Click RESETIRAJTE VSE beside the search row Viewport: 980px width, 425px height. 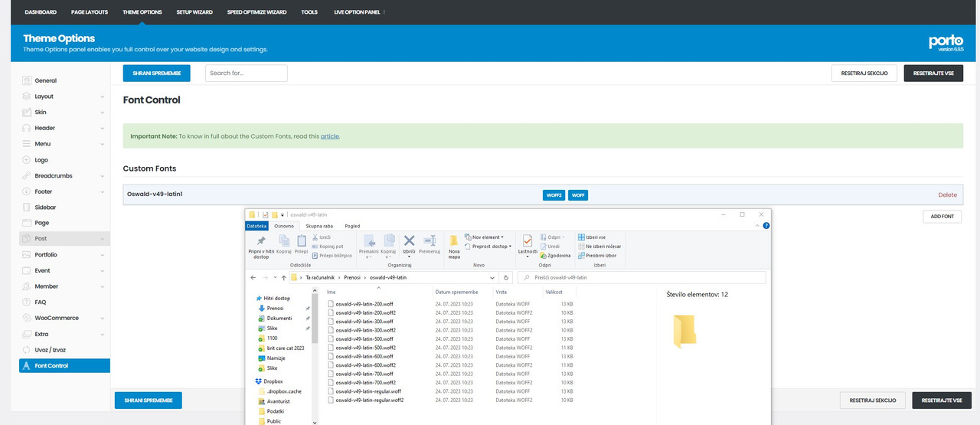coord(933,73)
